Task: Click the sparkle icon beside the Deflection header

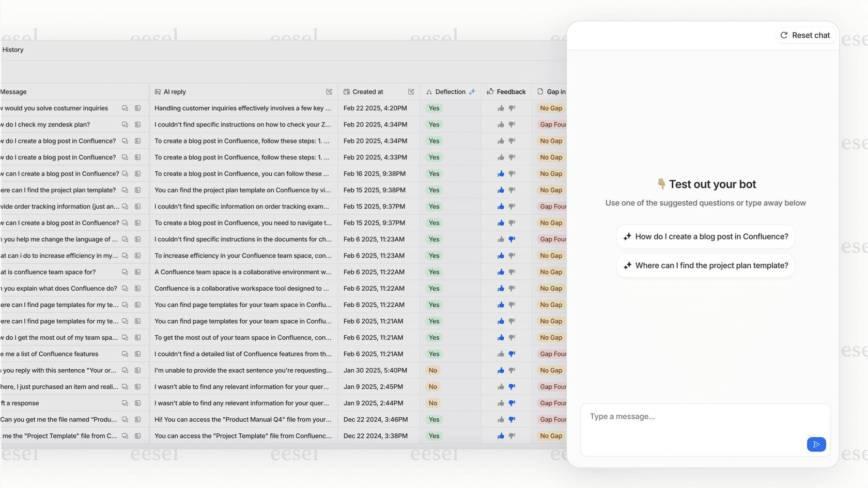Action: coord(472,91)
